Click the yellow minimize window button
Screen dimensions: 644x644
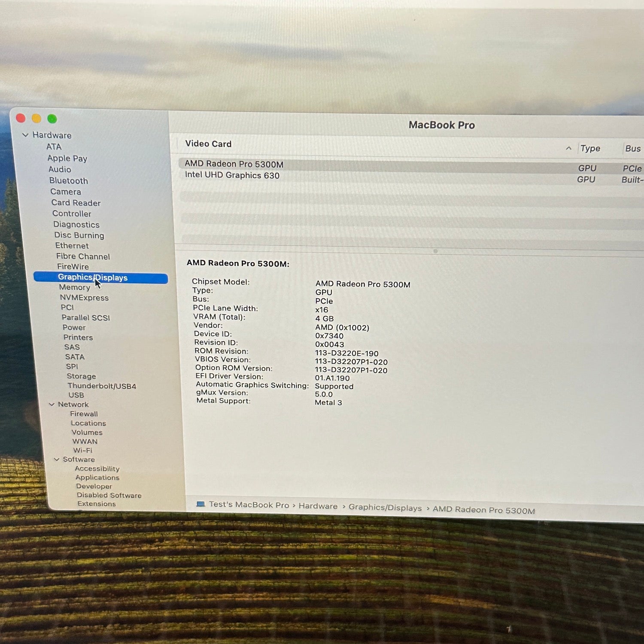coord(36,118)
